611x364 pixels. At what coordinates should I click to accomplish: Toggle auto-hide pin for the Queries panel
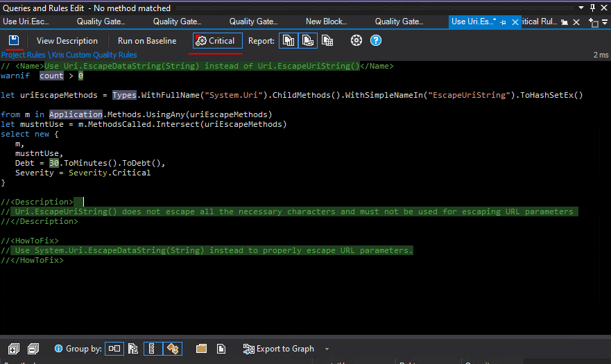coord(593,8)
